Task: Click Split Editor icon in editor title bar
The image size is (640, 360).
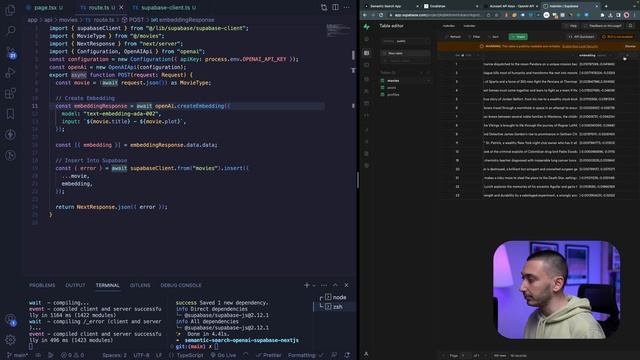Action: click(x=335, y=7)
